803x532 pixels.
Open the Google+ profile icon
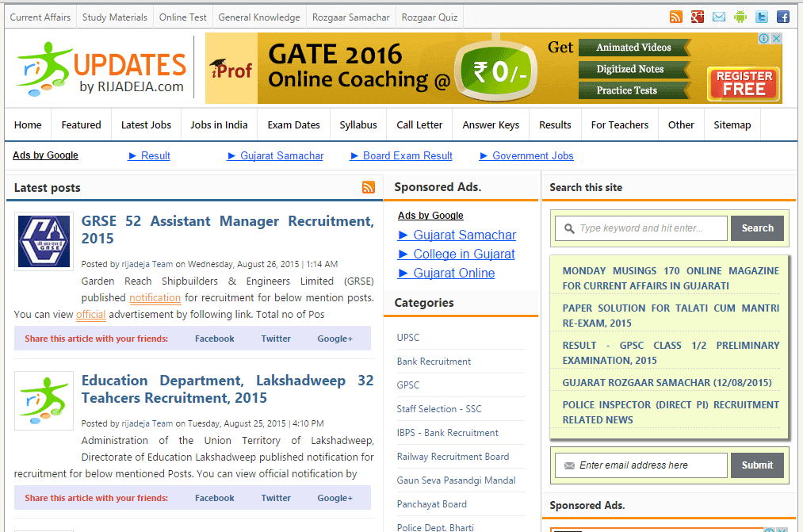click(697, 16)
